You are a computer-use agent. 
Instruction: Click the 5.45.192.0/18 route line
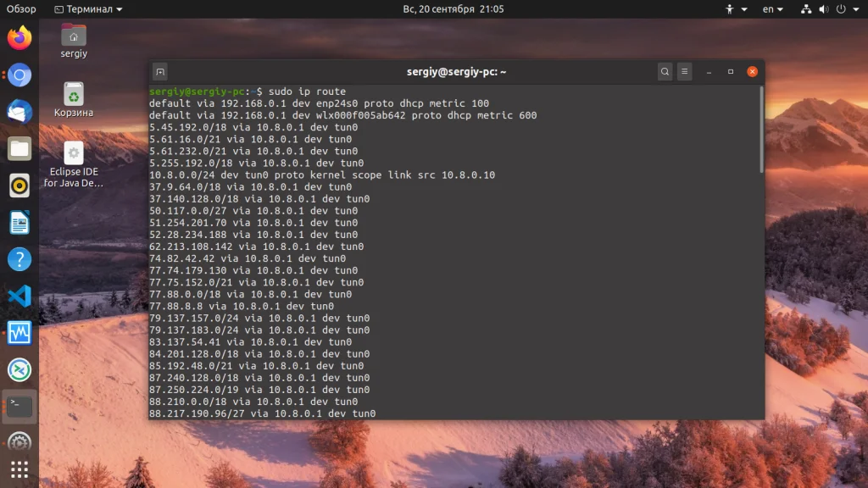click(253, 127)
